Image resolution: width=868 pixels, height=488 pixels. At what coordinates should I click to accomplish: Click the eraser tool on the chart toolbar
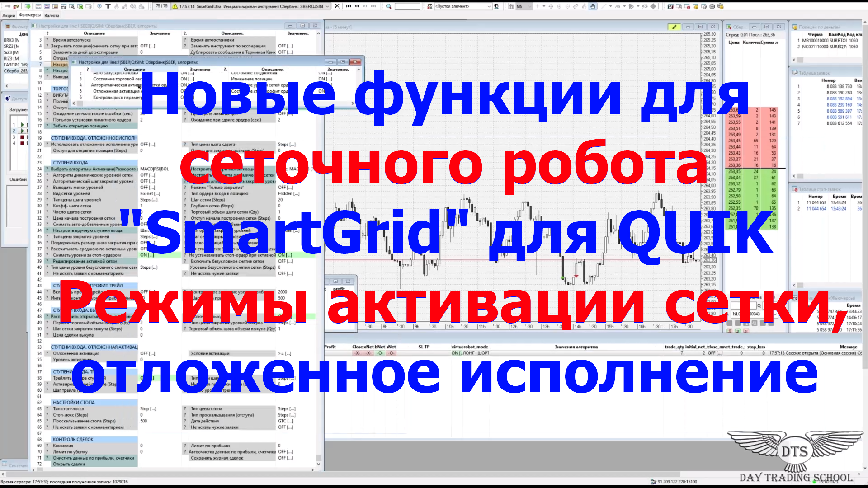(576, 6)
